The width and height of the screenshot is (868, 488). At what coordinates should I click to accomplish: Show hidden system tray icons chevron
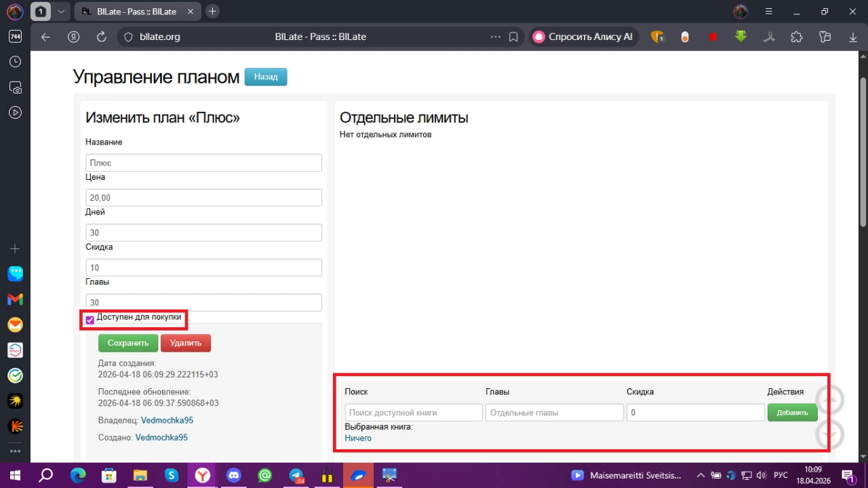(702, 475)
